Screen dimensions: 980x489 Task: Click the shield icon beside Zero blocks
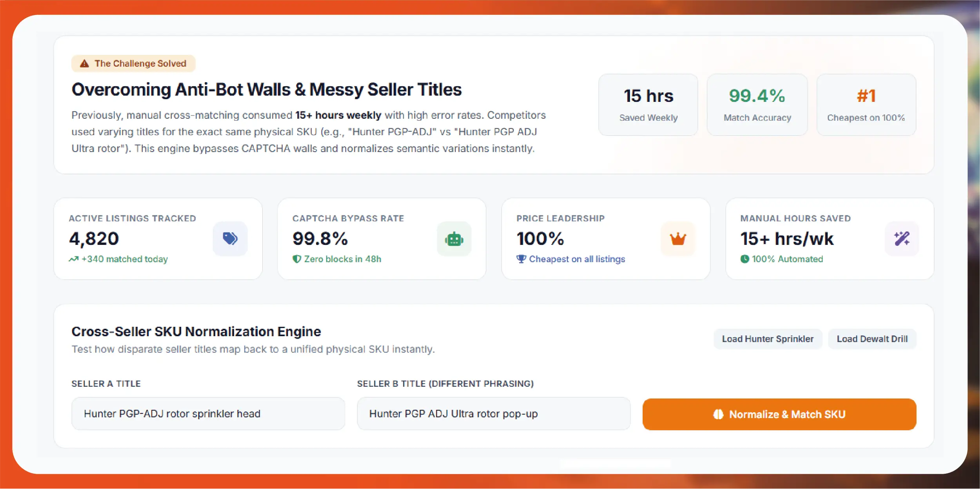tap(297, 259)
